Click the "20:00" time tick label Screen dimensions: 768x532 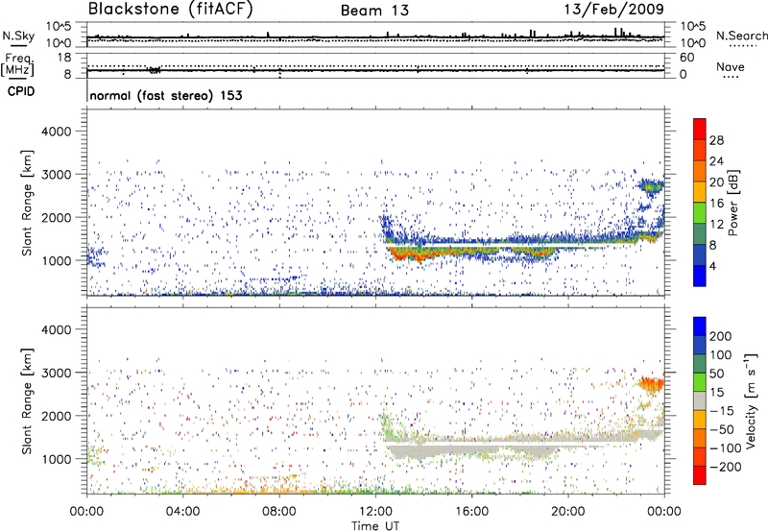pyautogui.click(x=567, y=512)
